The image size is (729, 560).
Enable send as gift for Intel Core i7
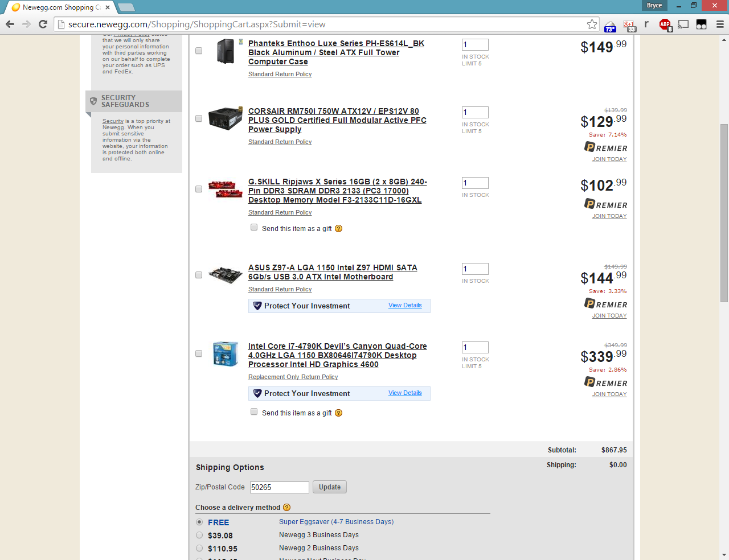point(254,412)
